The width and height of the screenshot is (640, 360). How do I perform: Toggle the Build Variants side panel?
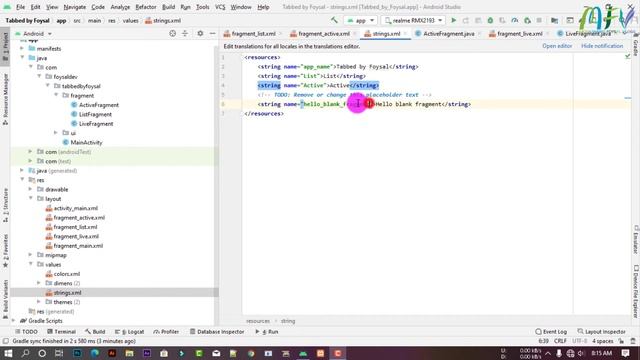coord(5,299)
